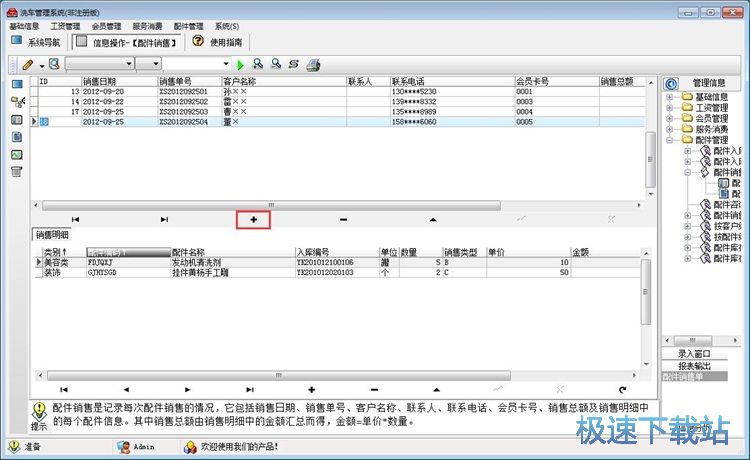
Task: Click second magnifier search icon in toolbar
Action: coord(276,64)
